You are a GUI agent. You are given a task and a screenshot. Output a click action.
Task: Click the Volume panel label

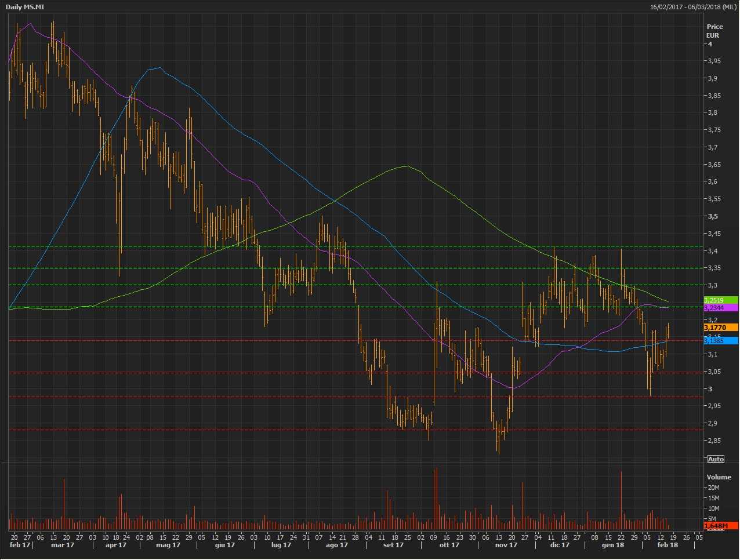(x=719, y=477)
